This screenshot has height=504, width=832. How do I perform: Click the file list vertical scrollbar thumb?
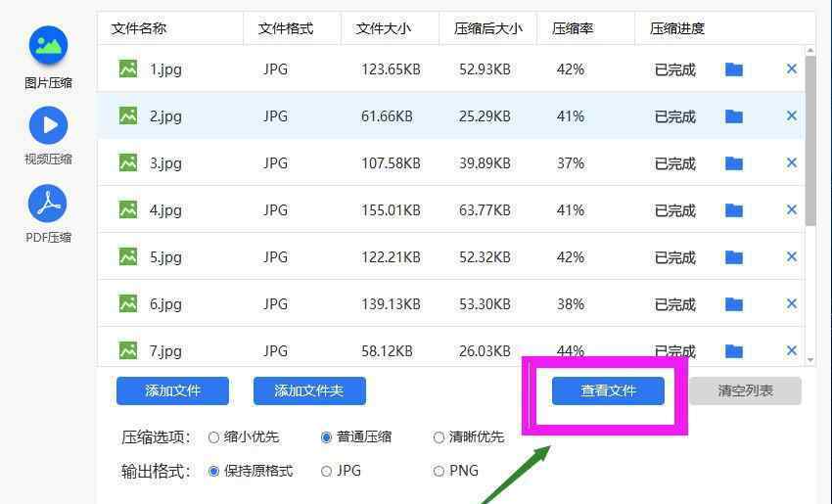pos(810,141)
